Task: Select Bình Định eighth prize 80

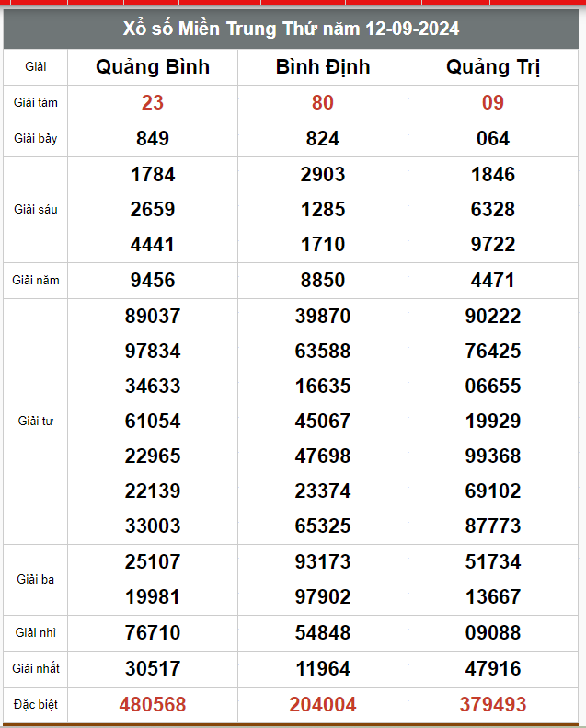Action: pos(323,103)
